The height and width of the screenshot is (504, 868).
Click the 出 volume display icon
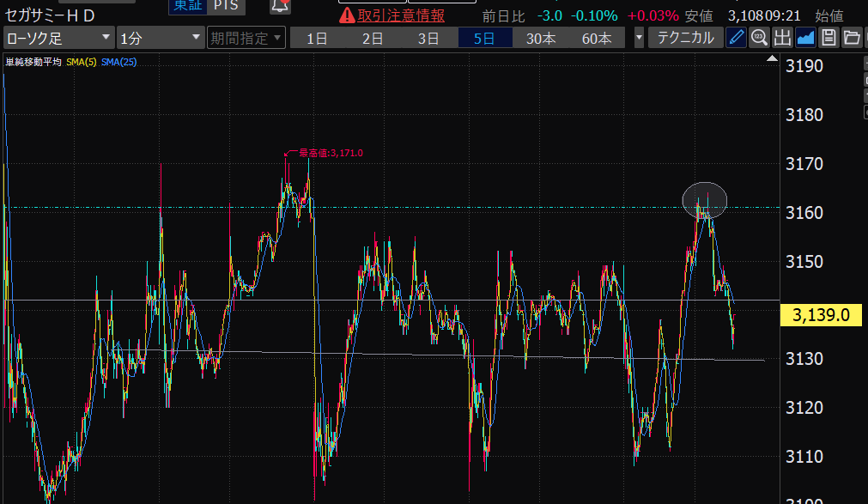[x=782, y=37]
